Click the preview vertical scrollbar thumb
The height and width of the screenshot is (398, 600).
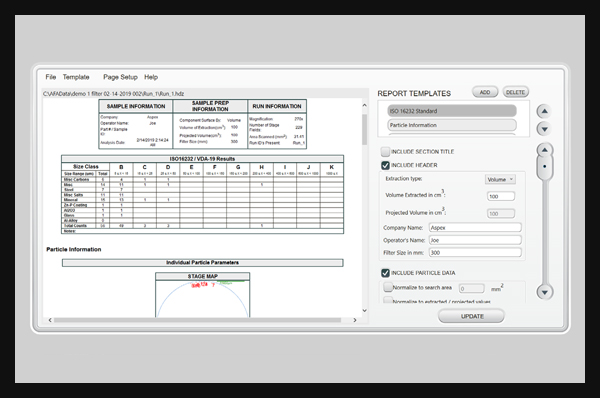pyautogui.click(x=364, y=129)
